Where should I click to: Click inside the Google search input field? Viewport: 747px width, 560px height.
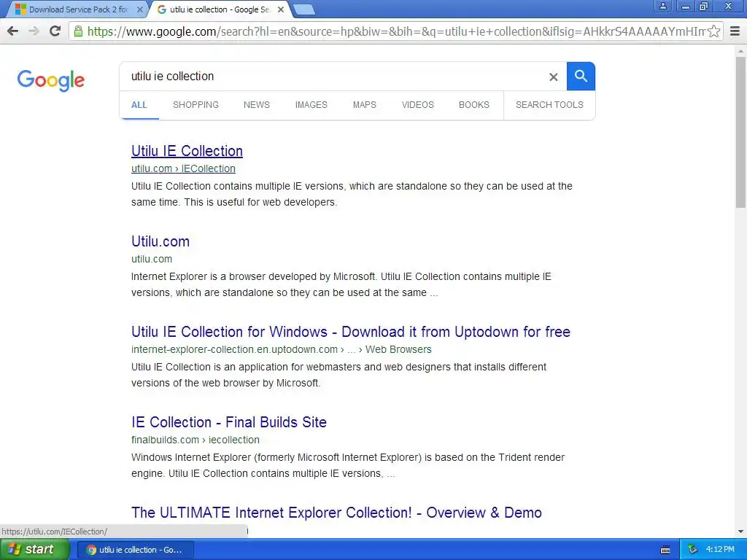pyautogui.click(x=333, y=76)
